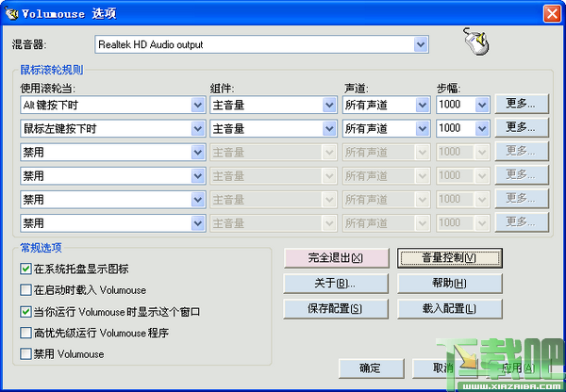Close the Volumouse options window

(x=552, y=14)
